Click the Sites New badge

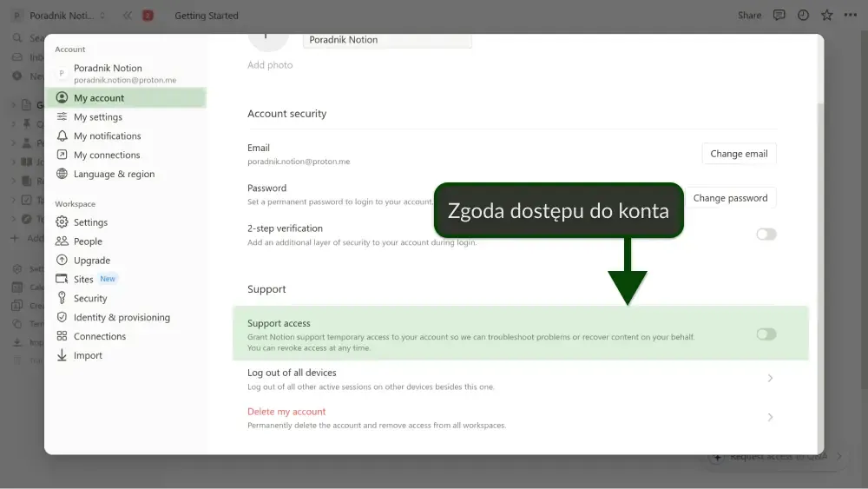(x=108, y=279)
